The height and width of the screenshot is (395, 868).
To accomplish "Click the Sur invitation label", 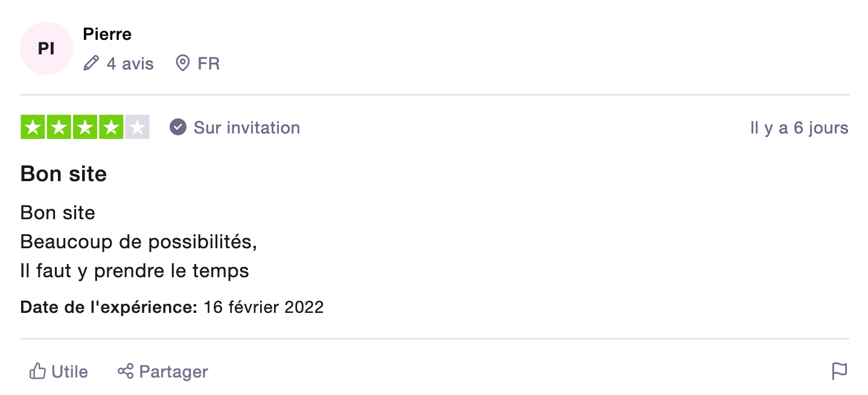I will [x=247, y=127].
